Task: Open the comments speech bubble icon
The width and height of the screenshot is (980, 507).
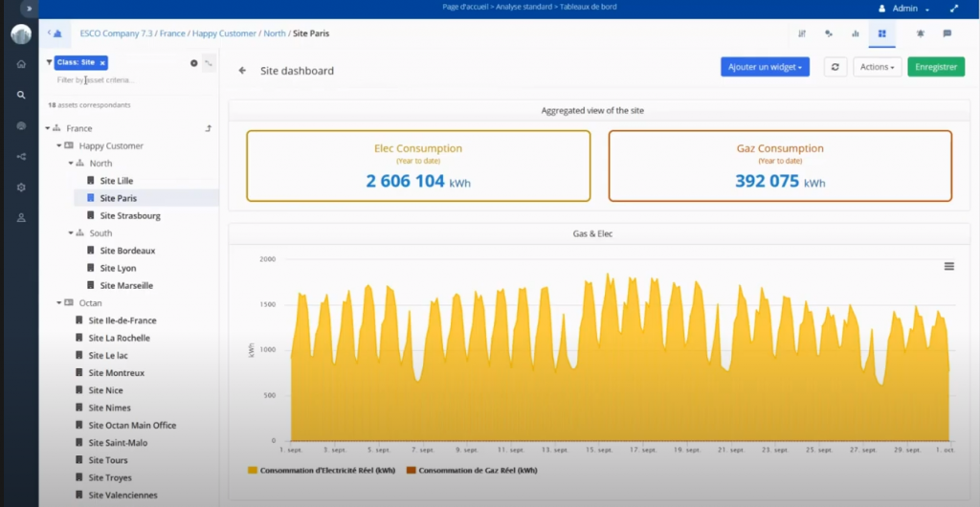Action: coord(947,33)
